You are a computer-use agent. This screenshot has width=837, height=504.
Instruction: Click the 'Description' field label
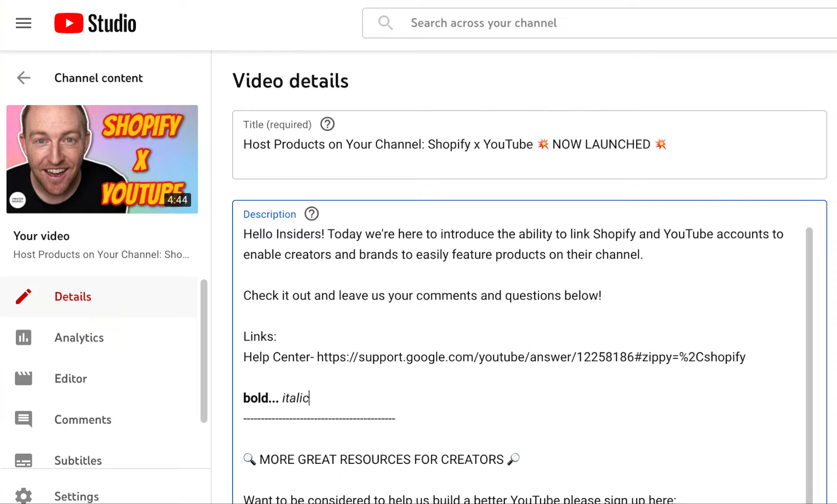click(270, 214)
